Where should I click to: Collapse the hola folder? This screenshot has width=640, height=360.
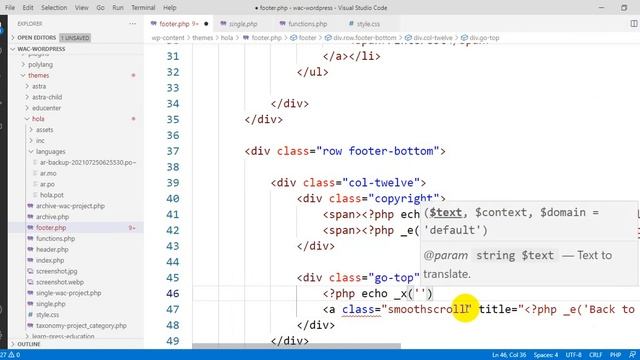coord(38,119)
